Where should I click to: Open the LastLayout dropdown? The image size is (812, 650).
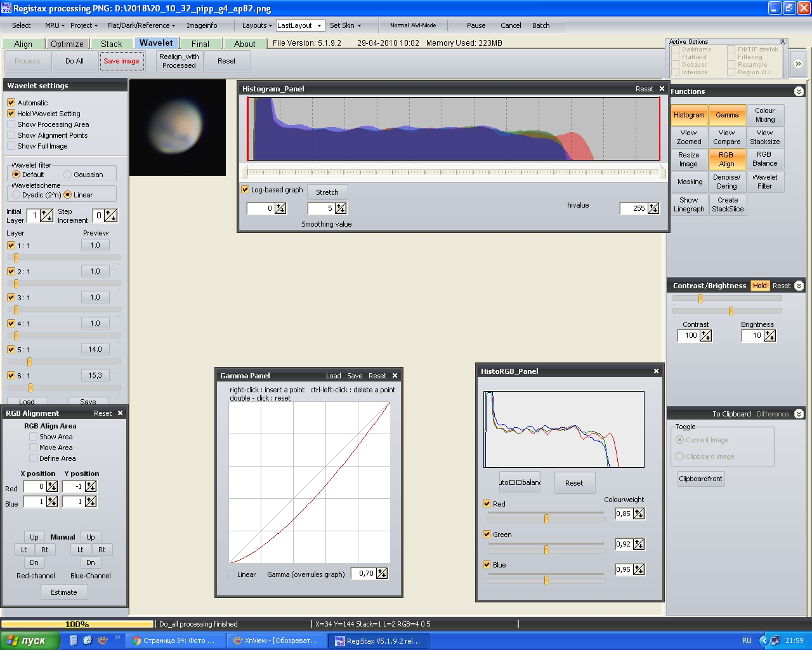pos(319,25)
